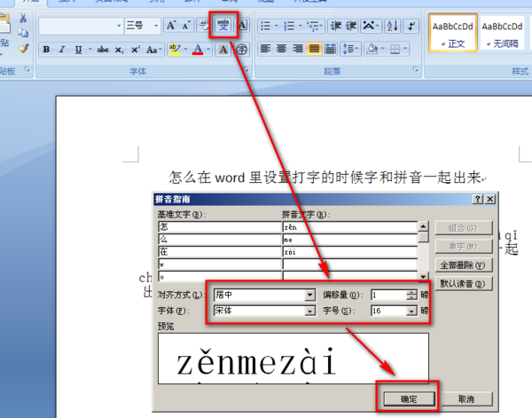Open the 对齐方式 居中 dropdown

(x=309, y=295)
